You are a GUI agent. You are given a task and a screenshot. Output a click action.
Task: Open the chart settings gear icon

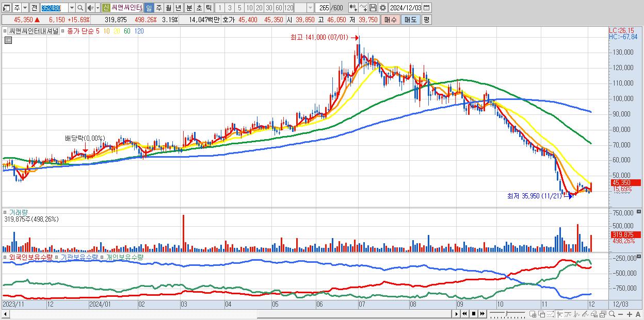382,8
